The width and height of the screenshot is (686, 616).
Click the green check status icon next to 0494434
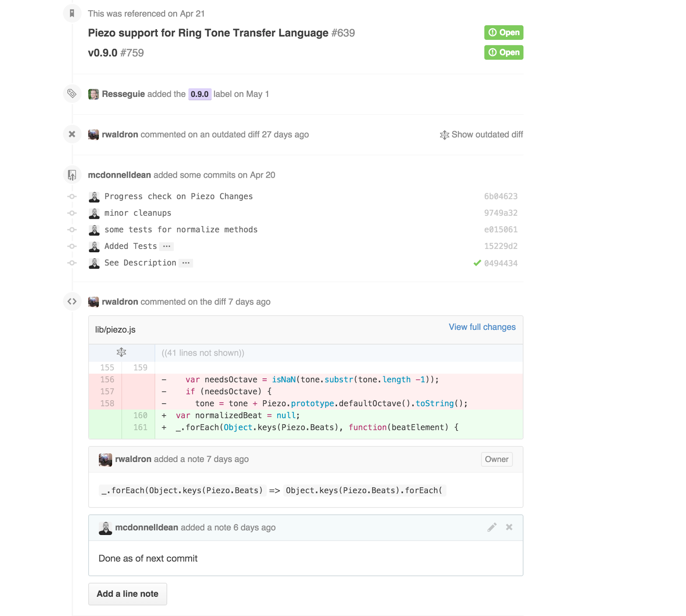pos(477,263)
